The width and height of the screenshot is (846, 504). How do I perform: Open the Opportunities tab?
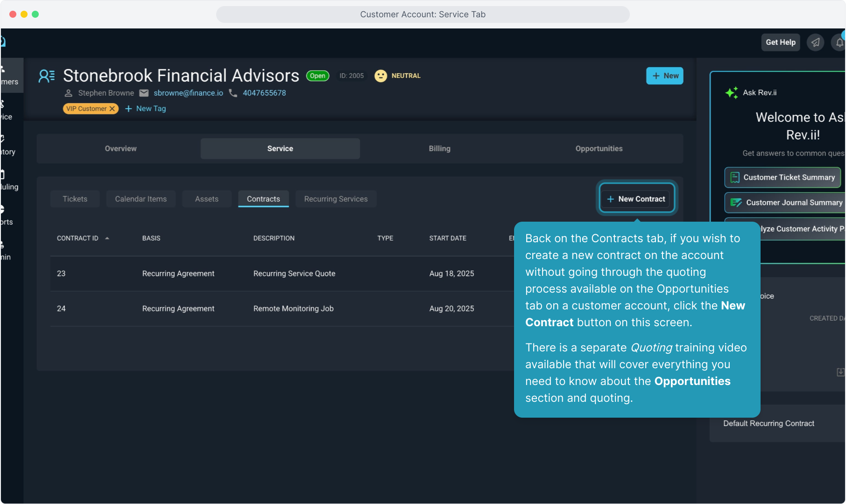coord(599,148)
